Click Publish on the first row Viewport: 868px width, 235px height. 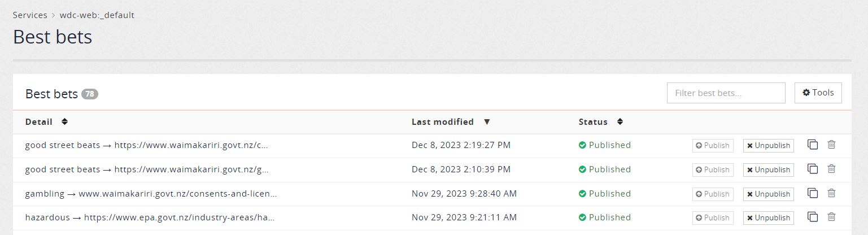pos(713,146)
